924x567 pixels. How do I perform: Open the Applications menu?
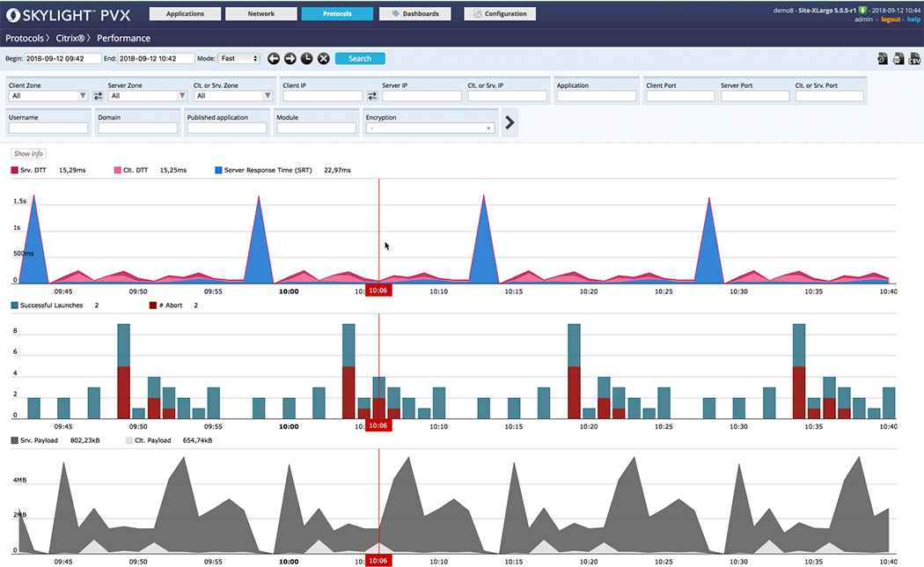[x=185, y=13]
